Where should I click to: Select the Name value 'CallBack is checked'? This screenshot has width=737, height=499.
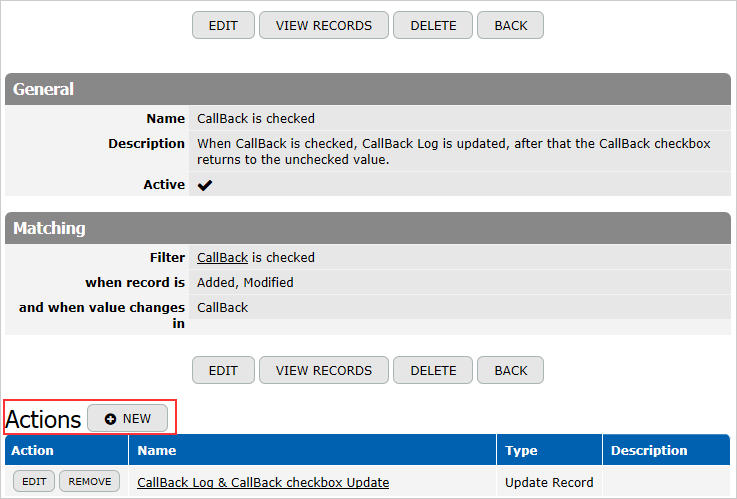point(256,118)
